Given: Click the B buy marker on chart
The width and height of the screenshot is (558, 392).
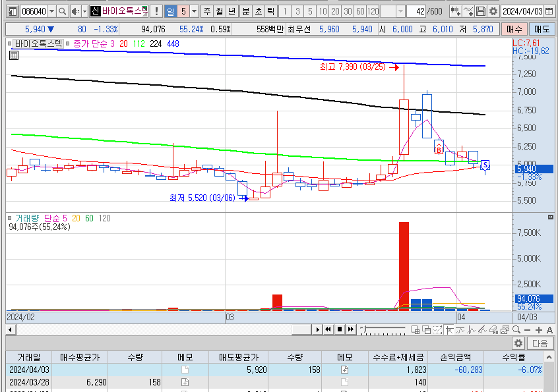Looking at the screenshot, I should click(439, 150).
